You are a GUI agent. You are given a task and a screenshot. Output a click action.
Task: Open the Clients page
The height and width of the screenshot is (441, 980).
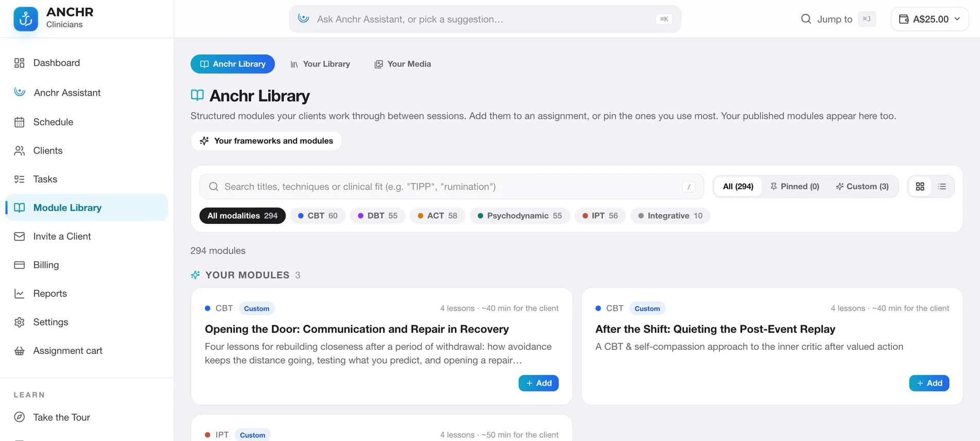click(x=86, y=151)
